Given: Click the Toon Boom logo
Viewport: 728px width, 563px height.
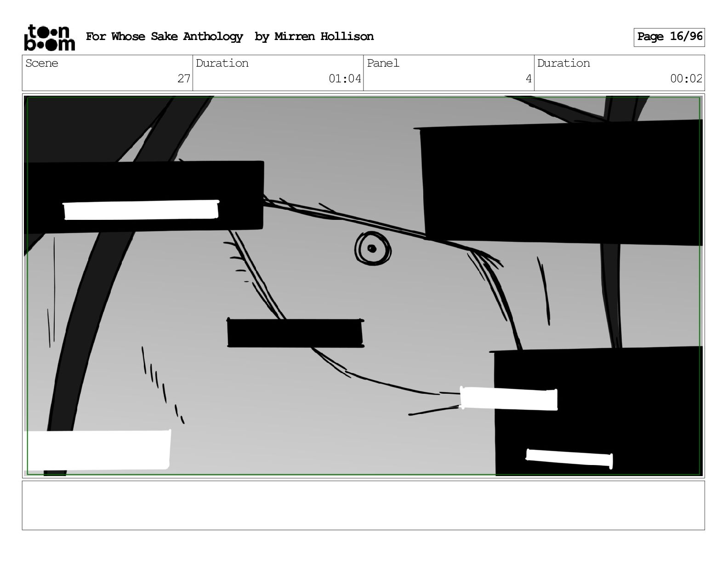Looking at the screenshot, I should point(49,37).
